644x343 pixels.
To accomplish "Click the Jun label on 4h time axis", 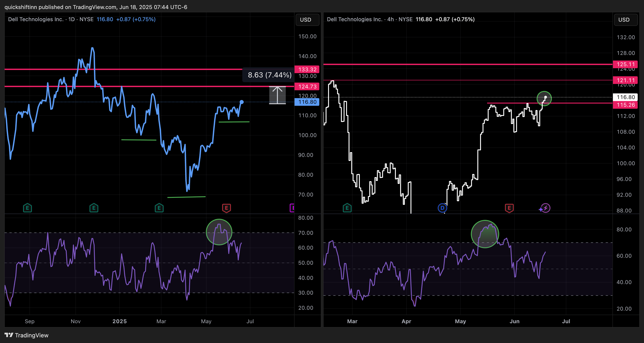I will pyautogui.click(x=515, y=321).
